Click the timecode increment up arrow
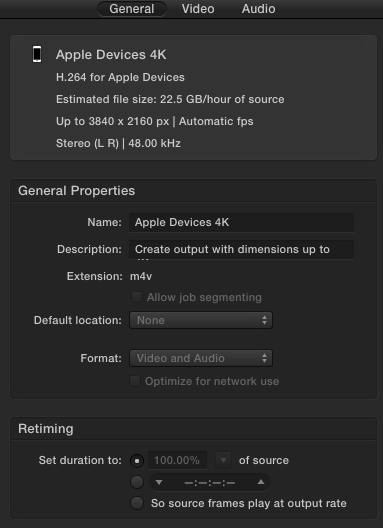 tap(261, 482)
